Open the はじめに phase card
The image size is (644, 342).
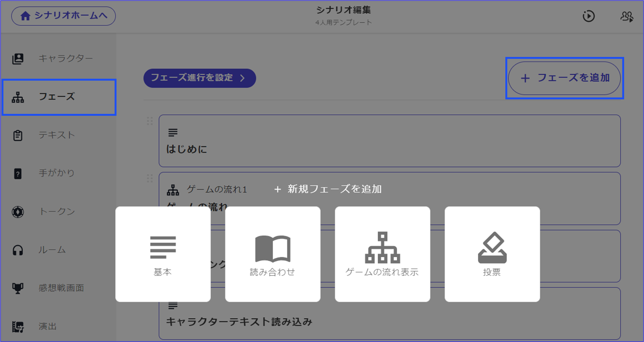click(390, 141)
